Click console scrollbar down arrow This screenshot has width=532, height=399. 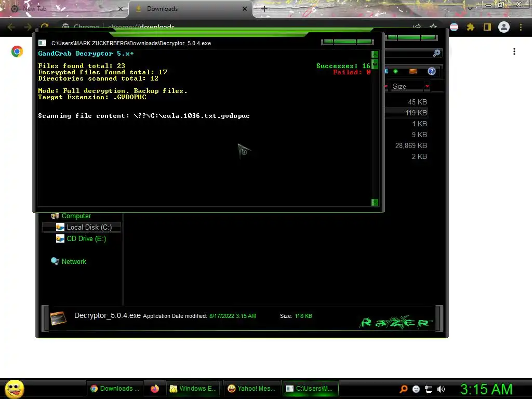coord(375,202)
